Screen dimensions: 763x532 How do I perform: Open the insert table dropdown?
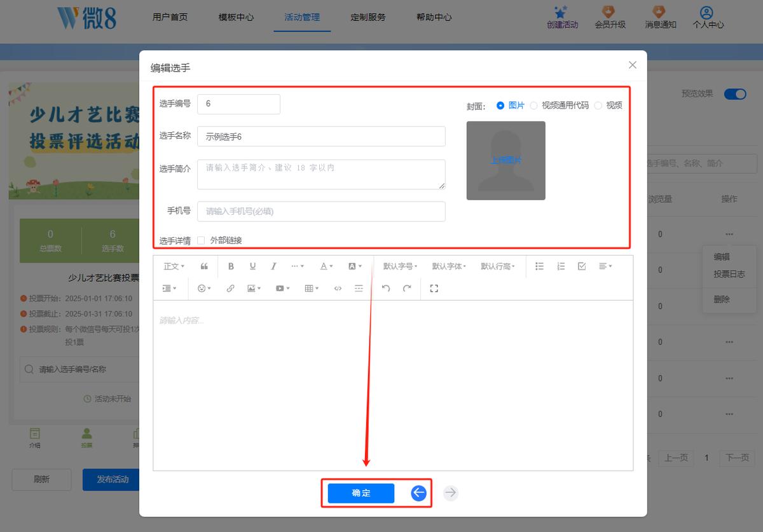(x=312, y=289)
